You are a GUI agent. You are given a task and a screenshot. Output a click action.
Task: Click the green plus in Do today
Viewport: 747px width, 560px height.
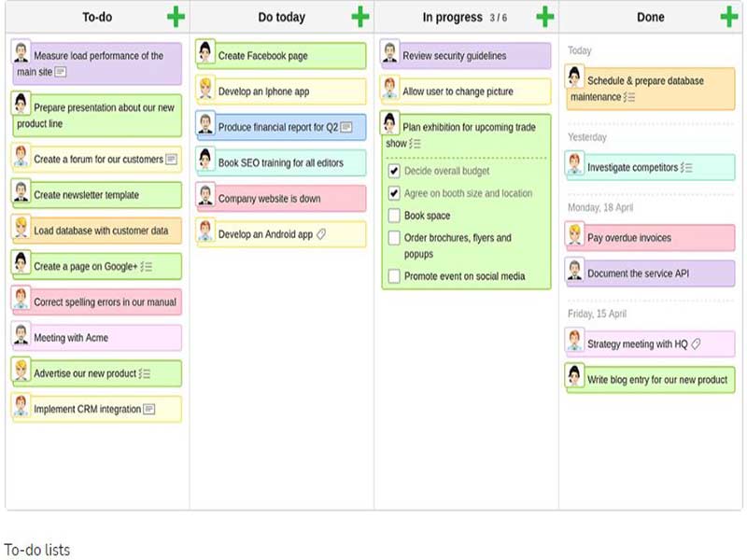pos(360,17)
